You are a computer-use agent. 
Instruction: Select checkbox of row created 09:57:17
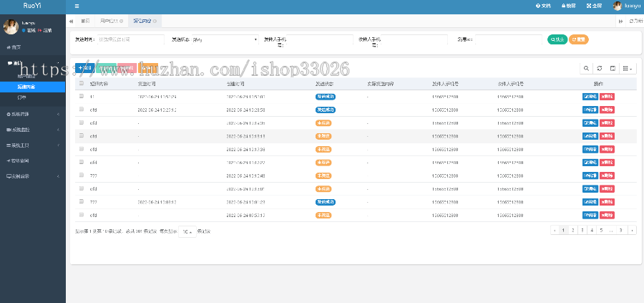coord(82,215)
